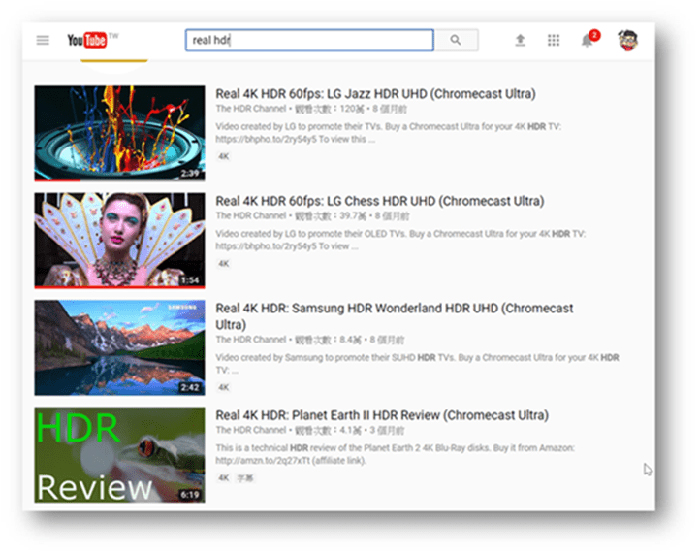Open Samsung Wonderland video thumbnail
700x556 pixels.
click(120, 347)
